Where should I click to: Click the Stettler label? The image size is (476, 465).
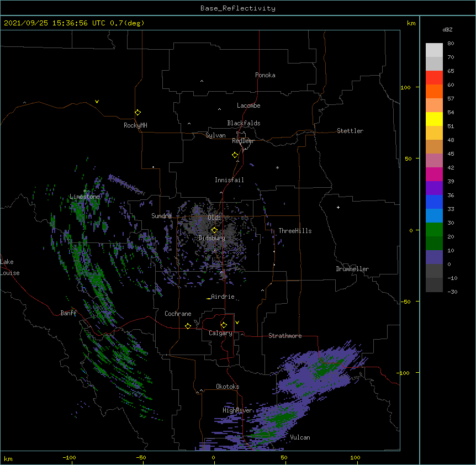(x=350, y=131)
